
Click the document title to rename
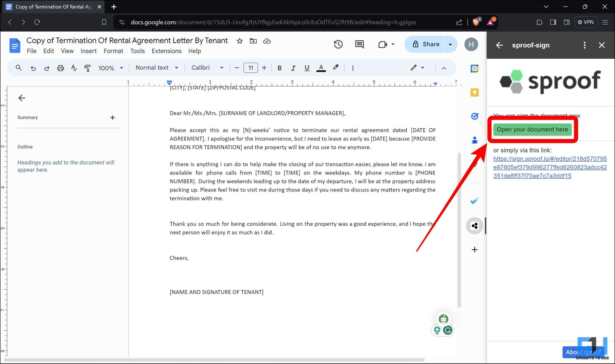(x=127, y=41)
